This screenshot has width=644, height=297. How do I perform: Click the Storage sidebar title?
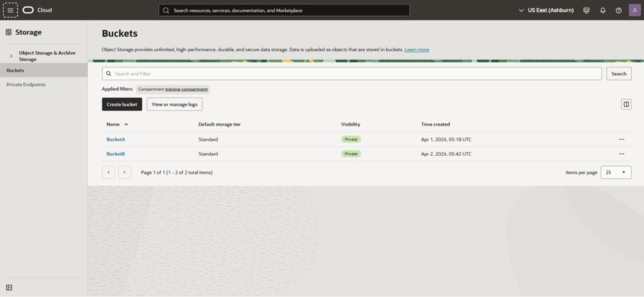28,32
